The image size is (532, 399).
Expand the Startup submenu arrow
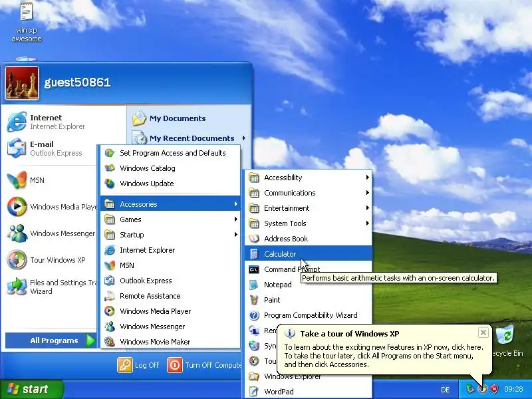[x=236, y=235]
